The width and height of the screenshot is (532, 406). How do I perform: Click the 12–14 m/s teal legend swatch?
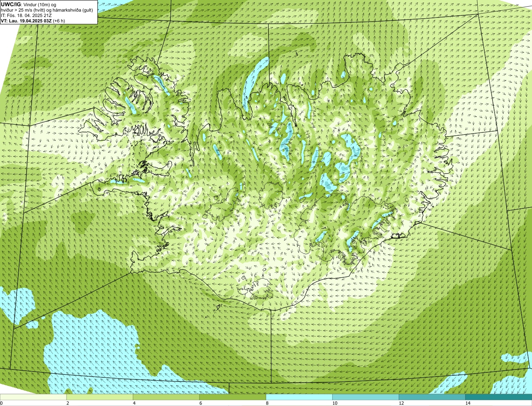tap(432, 397)
